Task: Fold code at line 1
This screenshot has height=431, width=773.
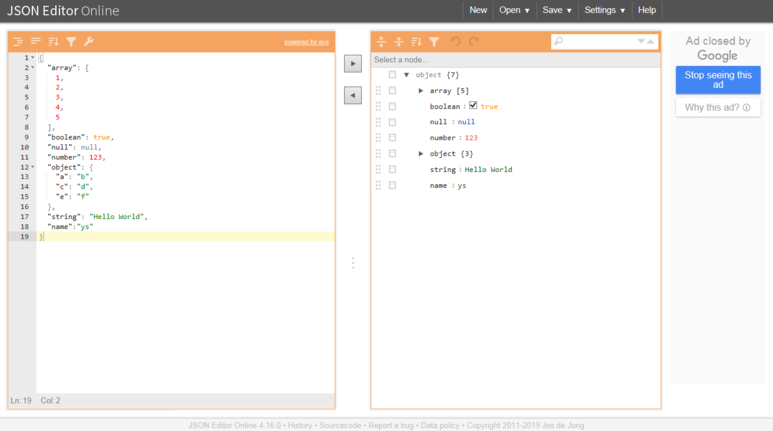Action: point(33,58)
